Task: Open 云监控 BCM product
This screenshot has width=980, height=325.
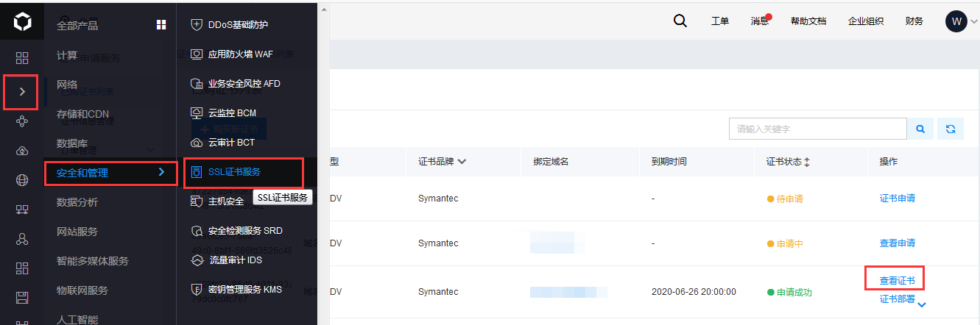Action: coord(233,113)
